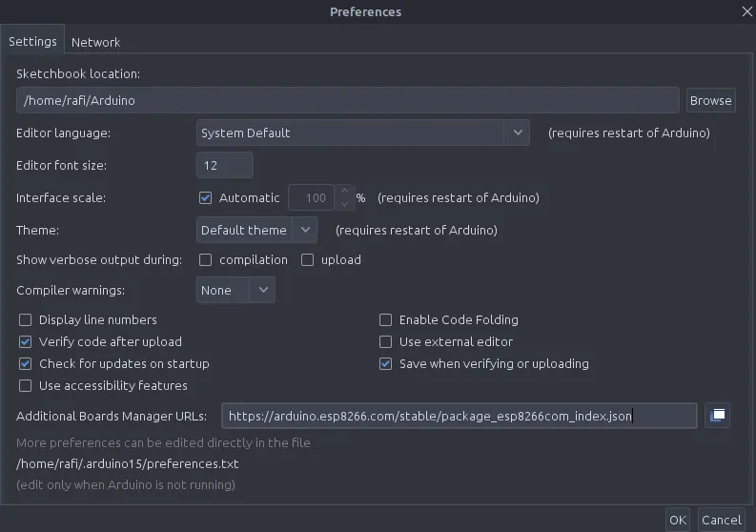Click the Editor font size field
The image size is (756, 532).
225,165
